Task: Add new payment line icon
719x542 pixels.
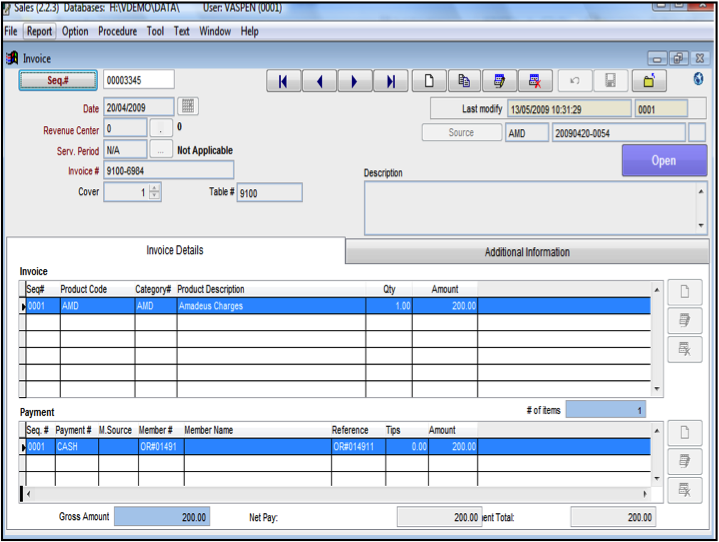Action: (x=685, y=433)
